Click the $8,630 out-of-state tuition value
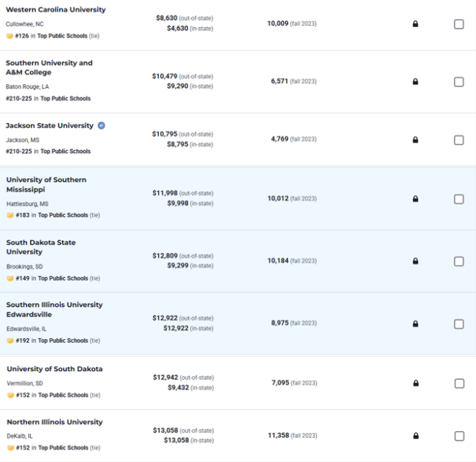Screen dimensions: 476x462 click(167, 18)
